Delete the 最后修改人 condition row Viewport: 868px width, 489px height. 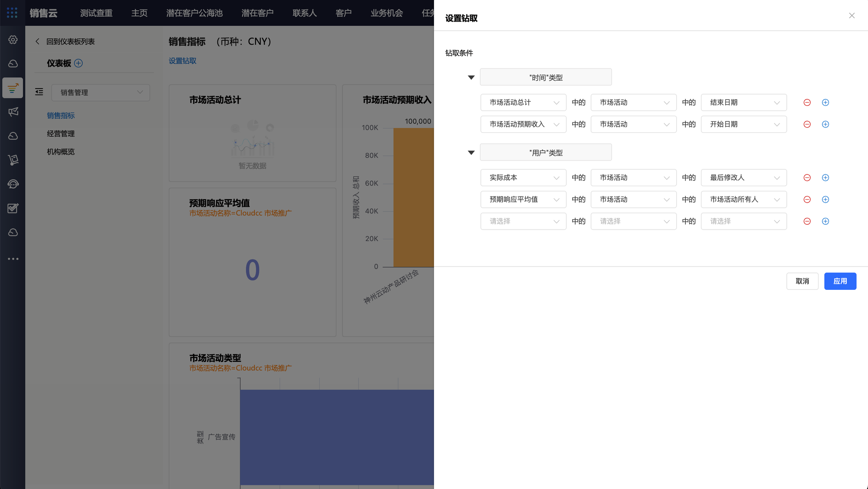[807, 178]
